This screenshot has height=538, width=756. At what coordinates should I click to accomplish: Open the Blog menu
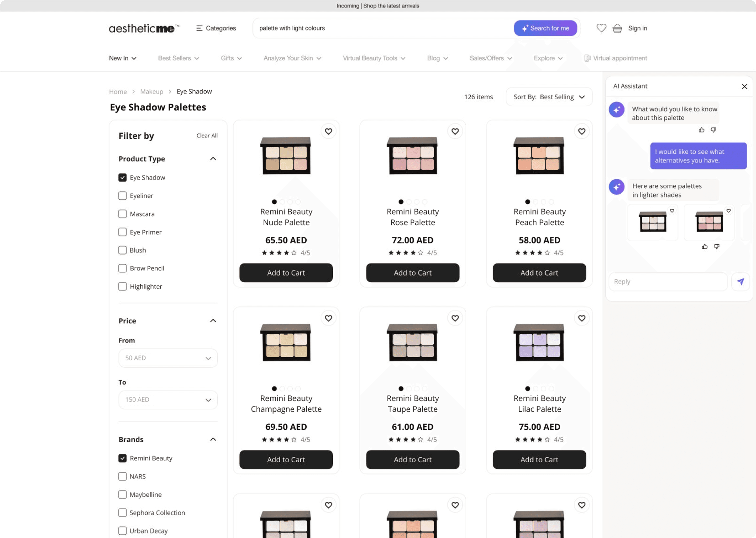(x=438, y=58)
